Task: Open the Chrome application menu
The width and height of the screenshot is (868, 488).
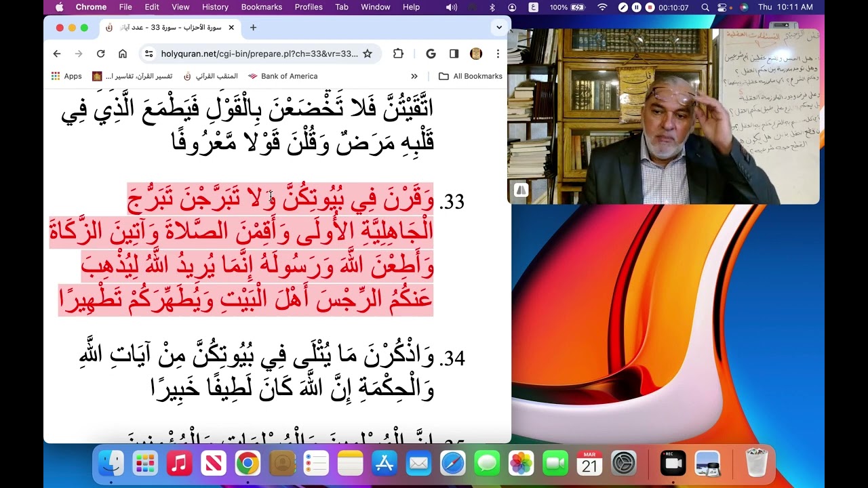Action: [91, 7]
